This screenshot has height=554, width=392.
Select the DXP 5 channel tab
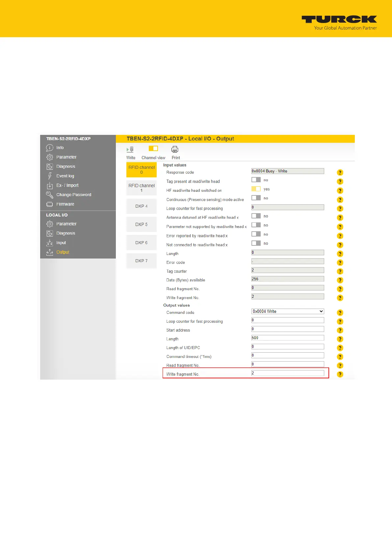point(142,224)
